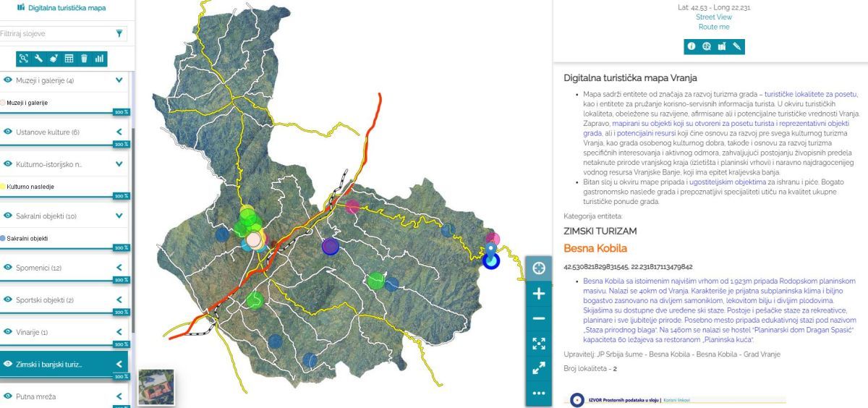Toggle the Spomenici layer eye icon
The width and height of the screenshot is (868, 408).
[x=8, y=268]
